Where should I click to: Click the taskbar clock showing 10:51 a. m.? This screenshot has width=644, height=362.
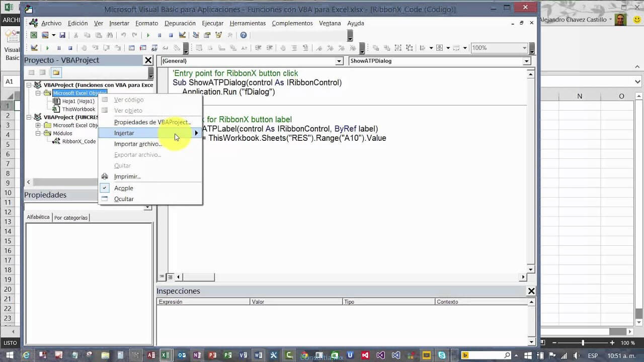point(622,356)
